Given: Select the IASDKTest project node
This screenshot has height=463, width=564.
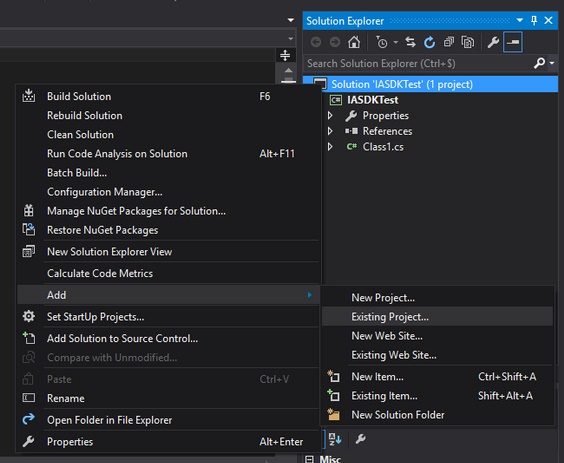Looking at the screenshot, I should coord(372,100).
